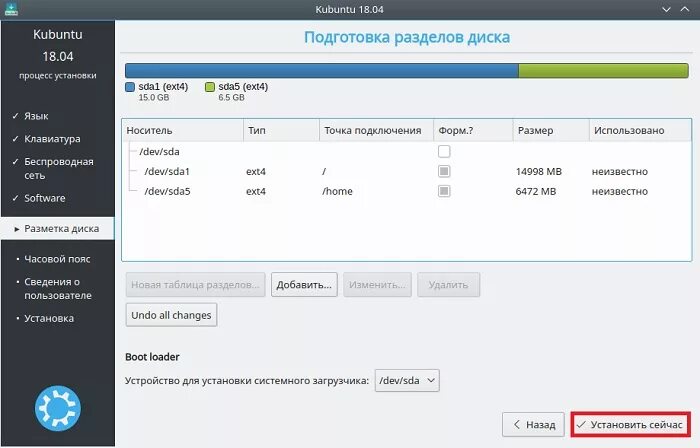The height and width of the screenshot is (448, 700).
Task: Toggle the format checkbox for /dev/sda
Action: [x=444, y=151]
